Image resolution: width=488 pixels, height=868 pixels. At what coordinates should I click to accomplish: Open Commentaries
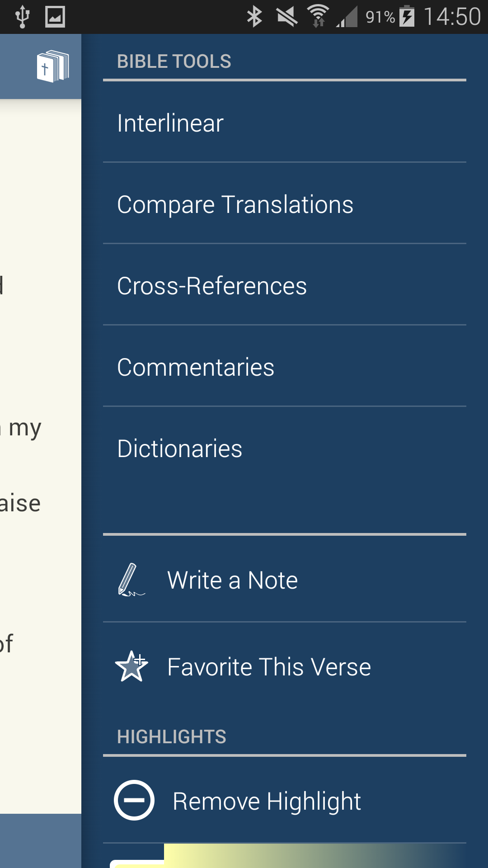tap(196, 367)
